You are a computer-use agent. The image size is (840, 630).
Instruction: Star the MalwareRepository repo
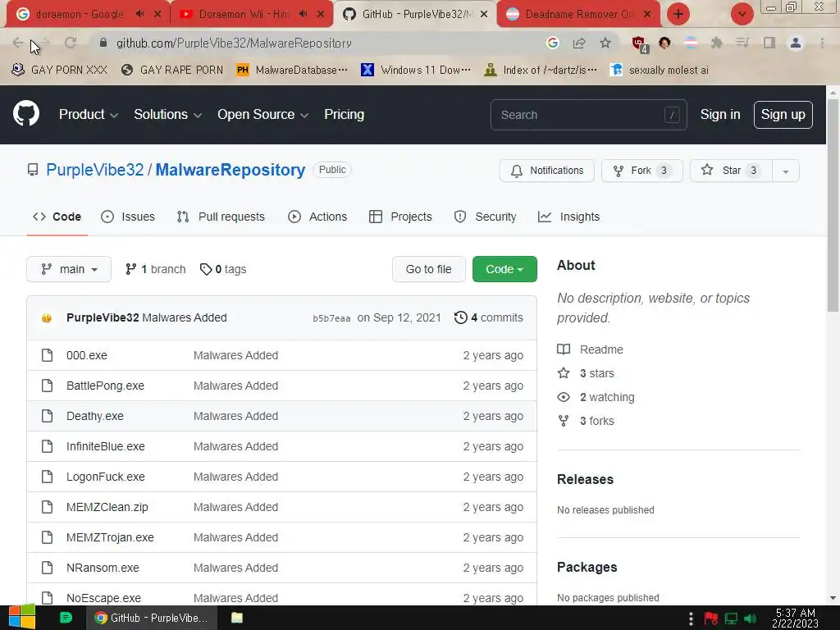731,171
